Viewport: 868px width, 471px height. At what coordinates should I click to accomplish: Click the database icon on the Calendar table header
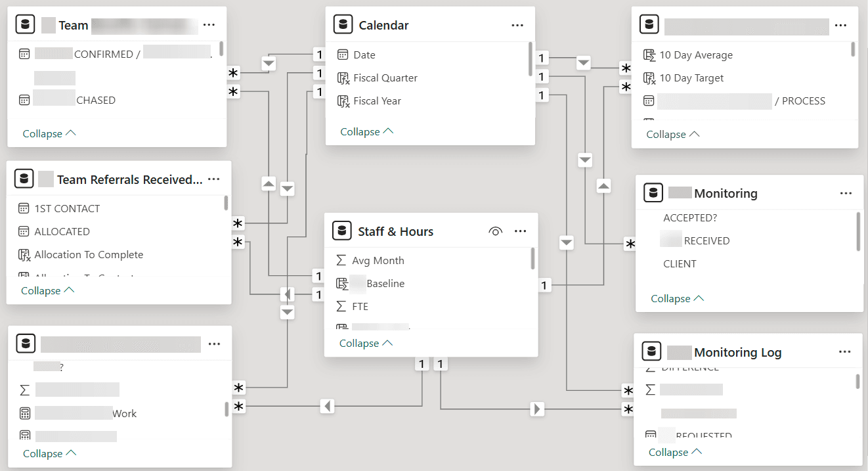[343, 24]
